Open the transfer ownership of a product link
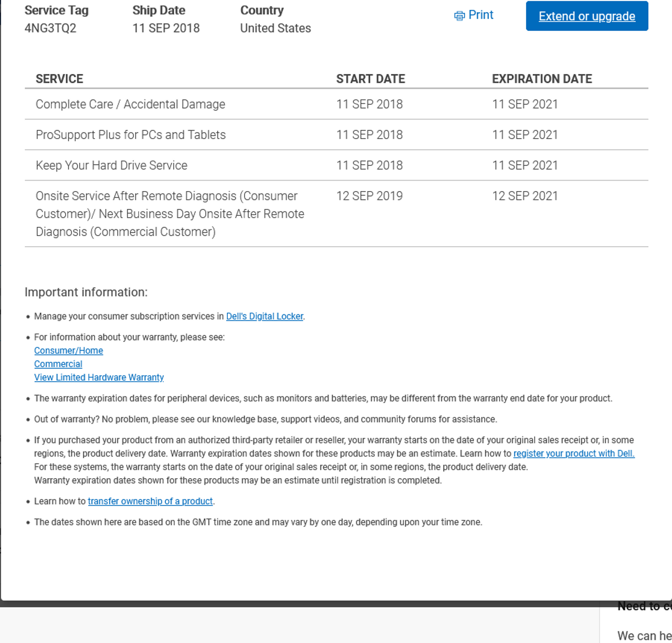The height and width of the screenshot is (643, 672). (150, 501)
